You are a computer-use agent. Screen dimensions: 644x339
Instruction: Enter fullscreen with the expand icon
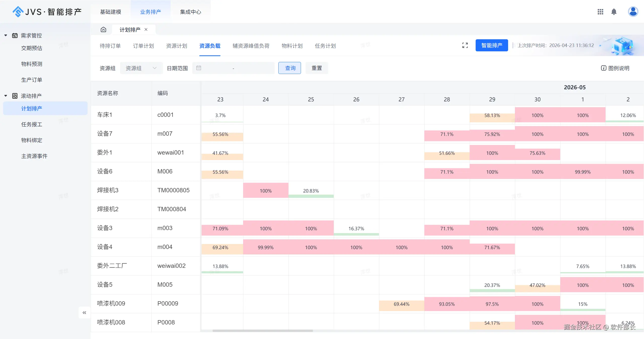tap(465, 45)
